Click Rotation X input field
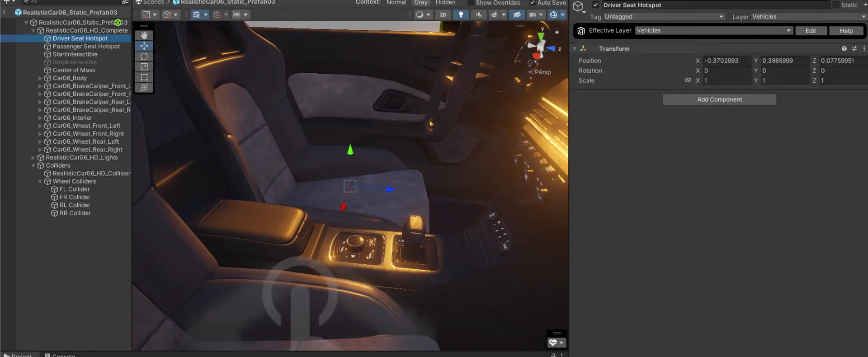Screen dimensions: 868x357 tap(727, 70)
